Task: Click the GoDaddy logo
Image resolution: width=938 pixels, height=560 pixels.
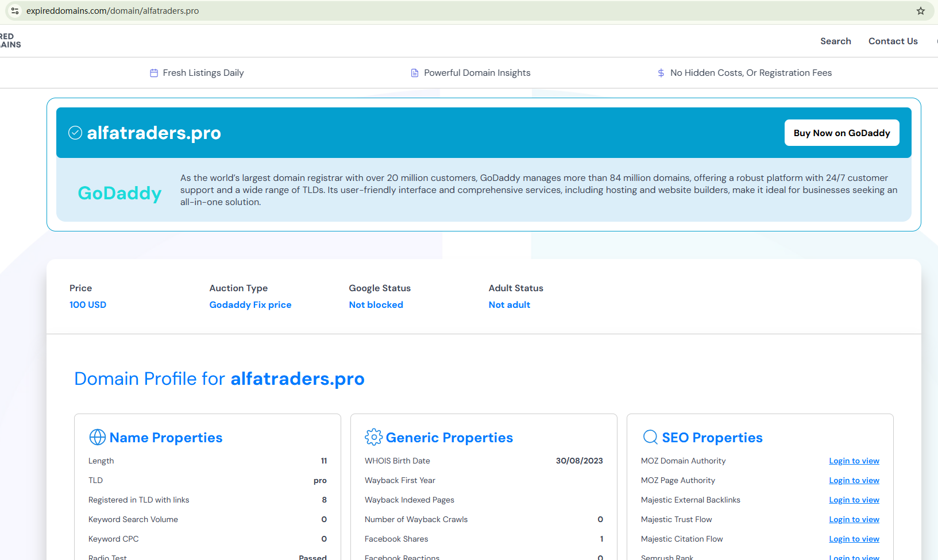Action: (119, 193)
